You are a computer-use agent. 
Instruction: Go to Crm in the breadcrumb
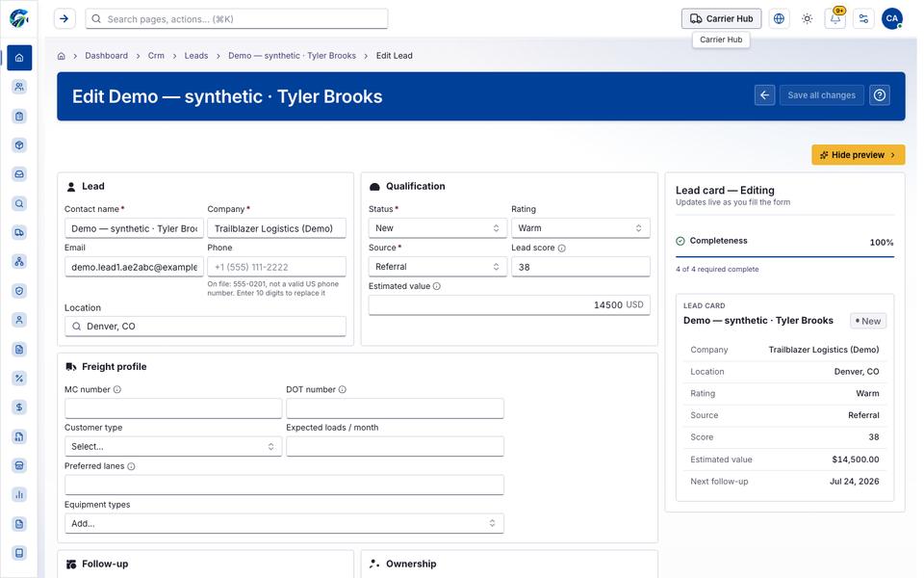pyautogui.click(x=156, y=56)
